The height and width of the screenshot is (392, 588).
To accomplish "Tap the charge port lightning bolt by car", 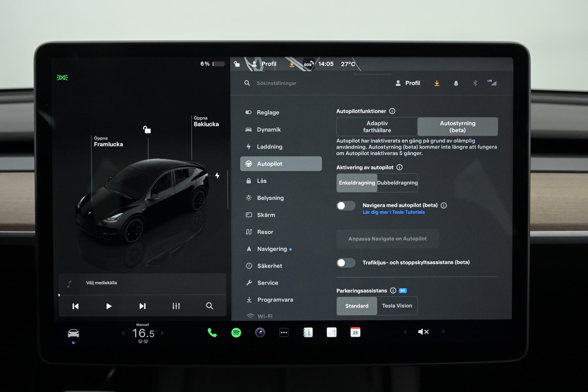I will point(217,175).
